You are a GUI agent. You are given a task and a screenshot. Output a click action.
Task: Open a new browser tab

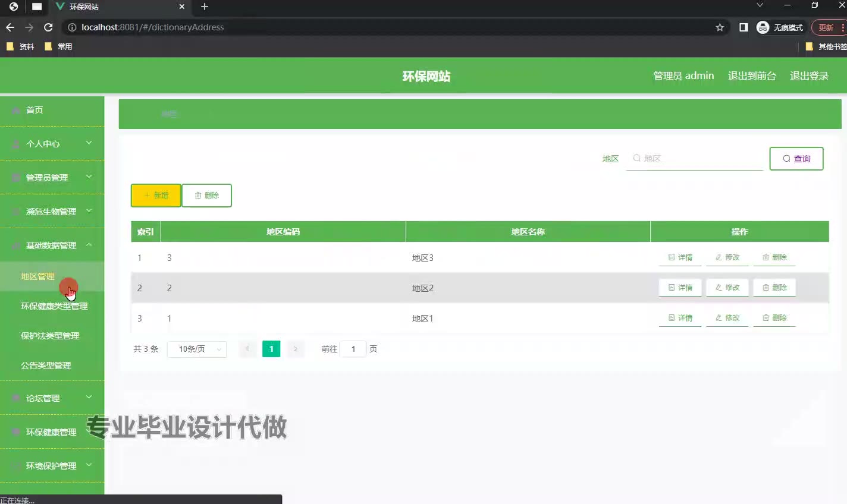205,7
